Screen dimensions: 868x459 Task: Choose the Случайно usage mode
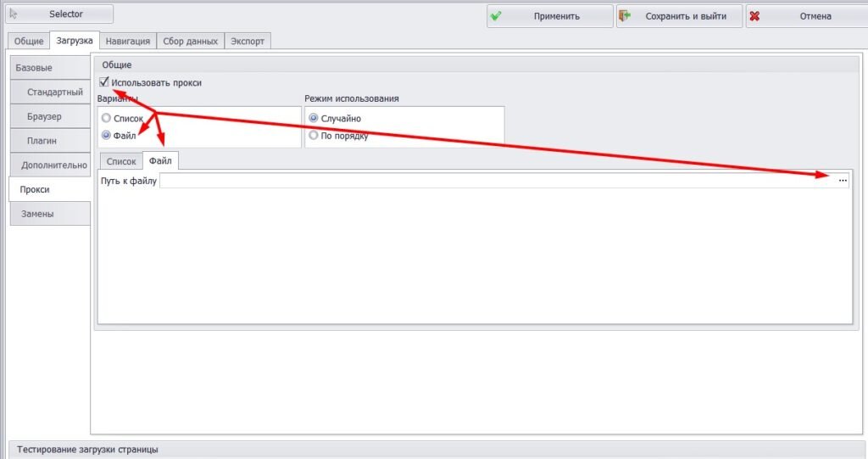pyautogui.click(x=314, y=118)
